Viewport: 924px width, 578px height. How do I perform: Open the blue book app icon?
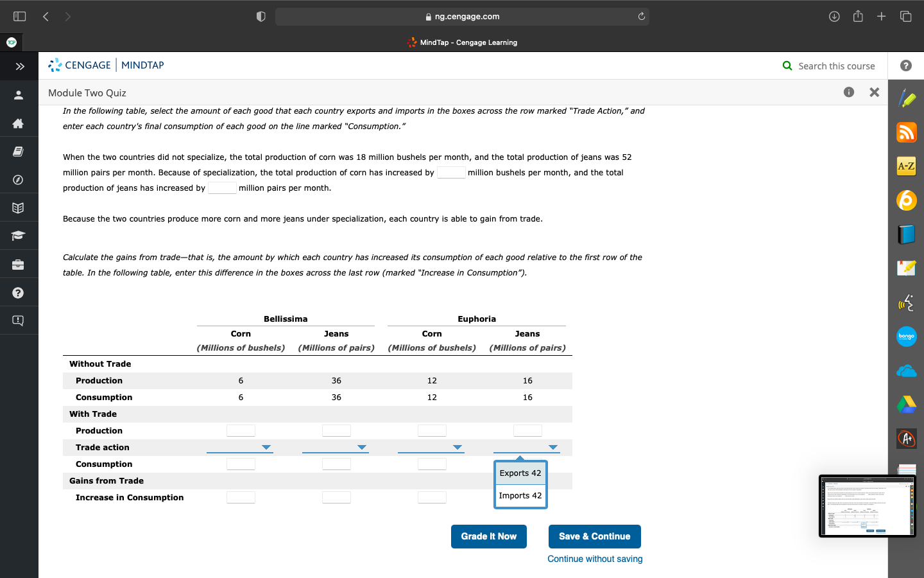(x=907, y=234)
